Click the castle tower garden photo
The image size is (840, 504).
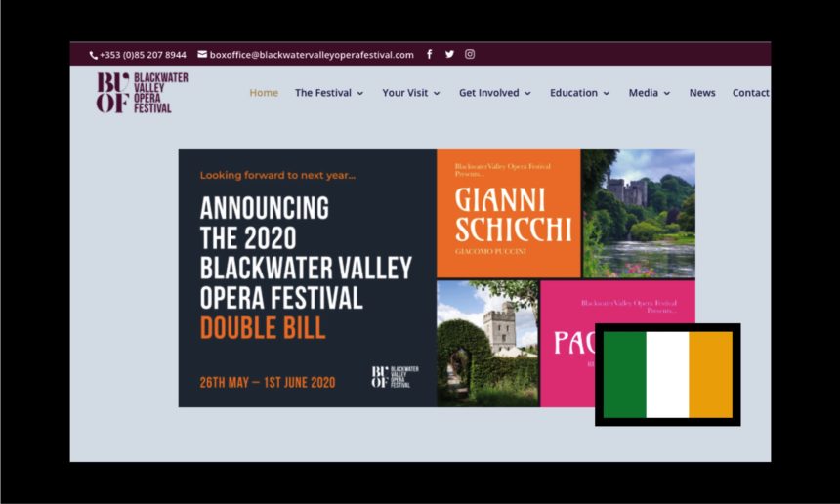coord(487,343)
